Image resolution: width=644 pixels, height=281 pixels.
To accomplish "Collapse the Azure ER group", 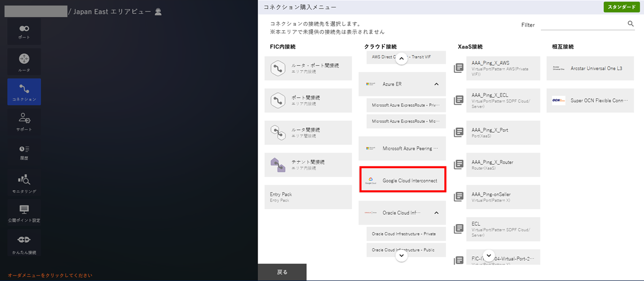I will [x=436, y=84].
